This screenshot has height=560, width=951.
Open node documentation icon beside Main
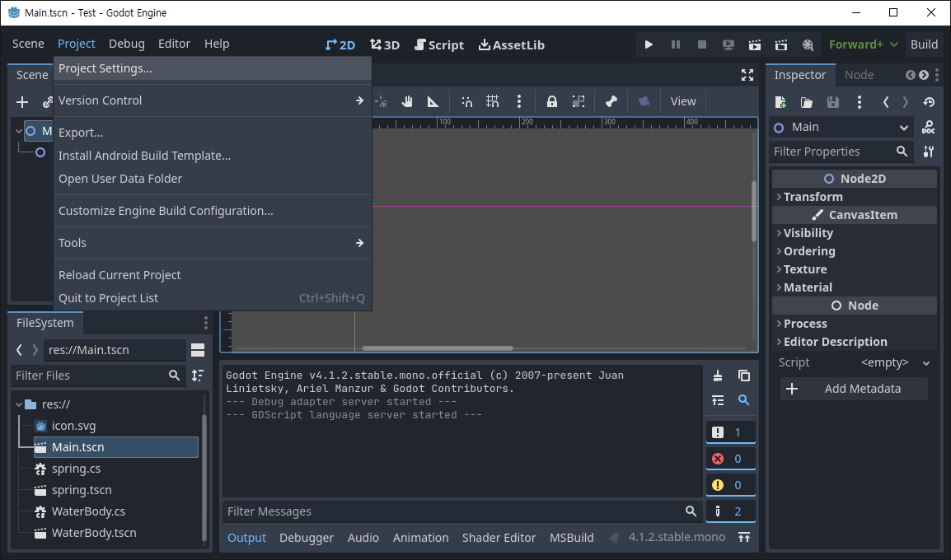(x=928, y=128)
